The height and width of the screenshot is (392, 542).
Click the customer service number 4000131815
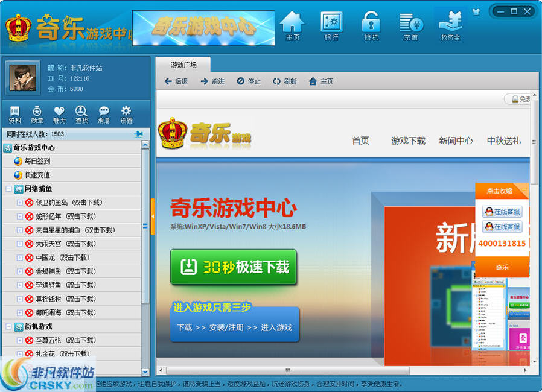click(x=502, y=244)
